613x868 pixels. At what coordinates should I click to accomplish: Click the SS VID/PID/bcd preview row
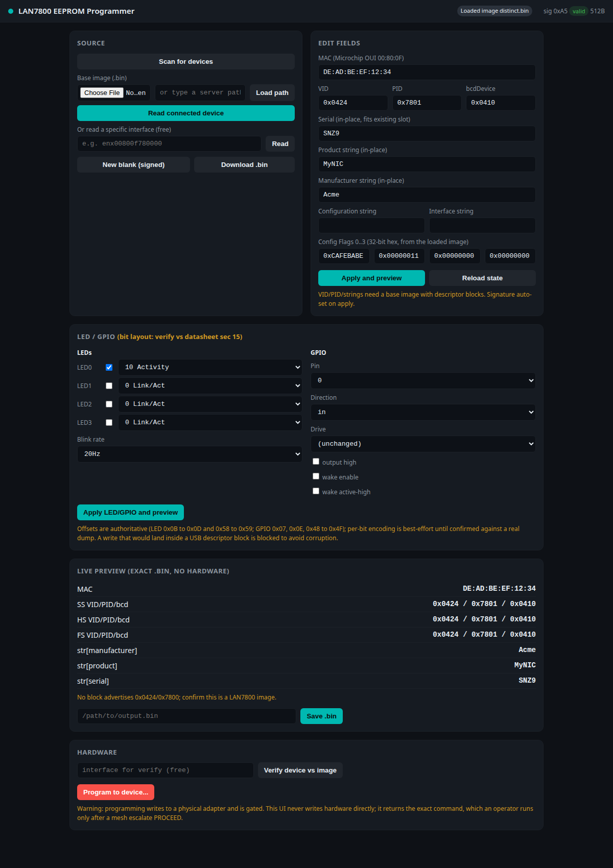pyautogui.click(x=306, y=604)
